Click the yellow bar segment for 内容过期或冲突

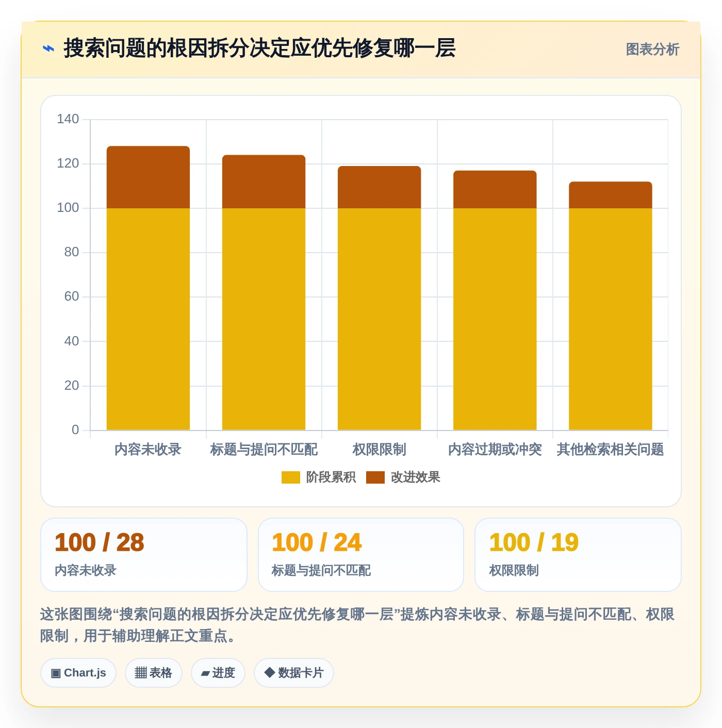(495, 319)
